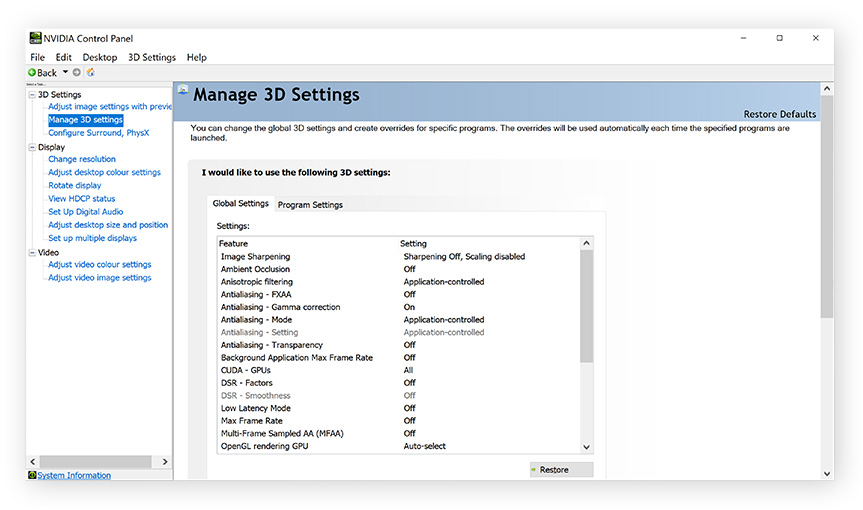Open Set up multiple displays

click(92, 238)
